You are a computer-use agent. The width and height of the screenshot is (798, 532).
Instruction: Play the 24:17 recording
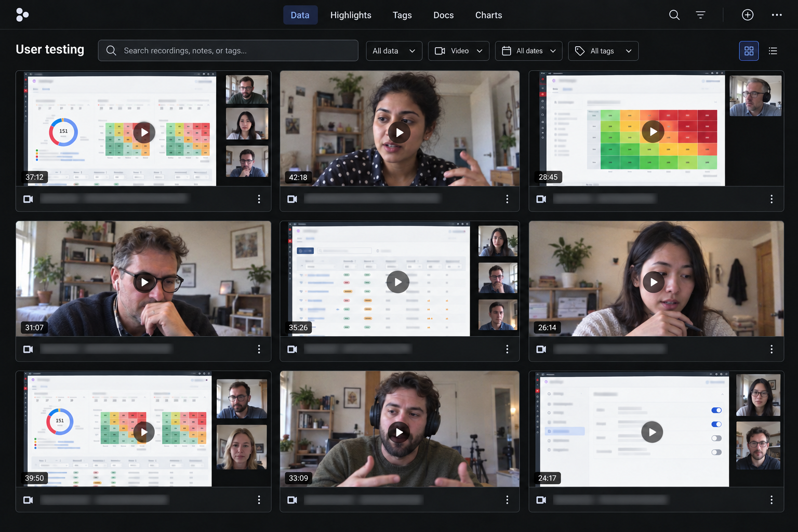coord(652,432)
